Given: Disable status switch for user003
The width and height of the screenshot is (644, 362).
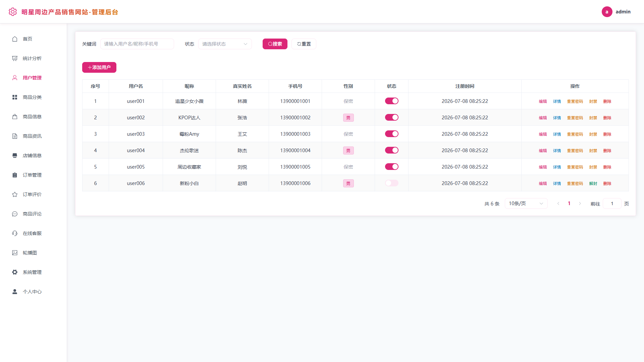Looking at the screenshot, I should (x=391, y=134).
